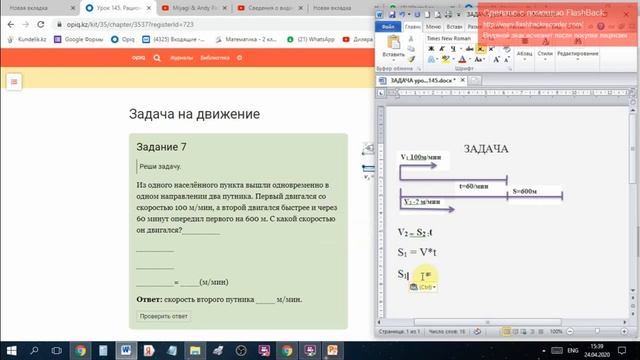Open the WhatsApp bookmark
Viewport: 640px width, 360px height.
[311, 40]
